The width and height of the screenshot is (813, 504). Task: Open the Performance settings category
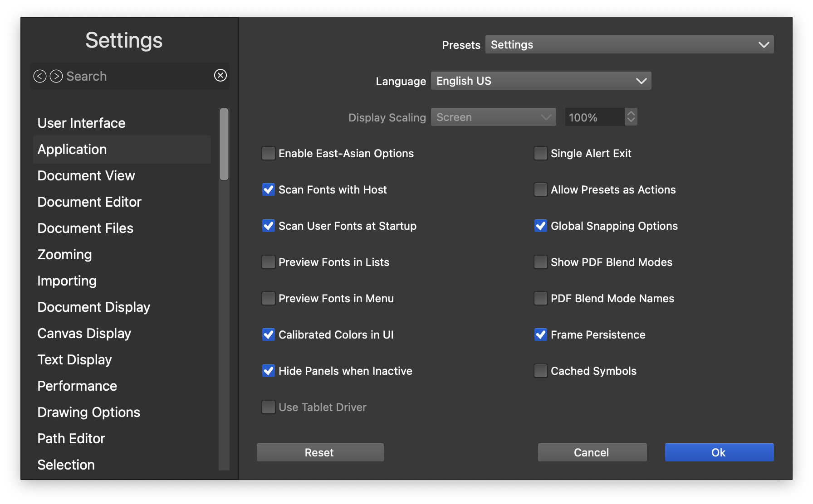click(77, 386)
